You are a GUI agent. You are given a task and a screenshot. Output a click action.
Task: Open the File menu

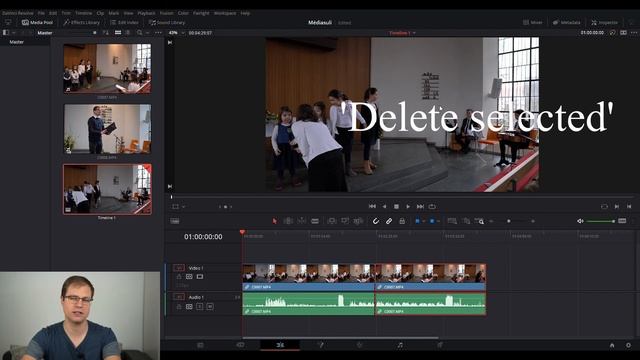(x=41, y=13)
